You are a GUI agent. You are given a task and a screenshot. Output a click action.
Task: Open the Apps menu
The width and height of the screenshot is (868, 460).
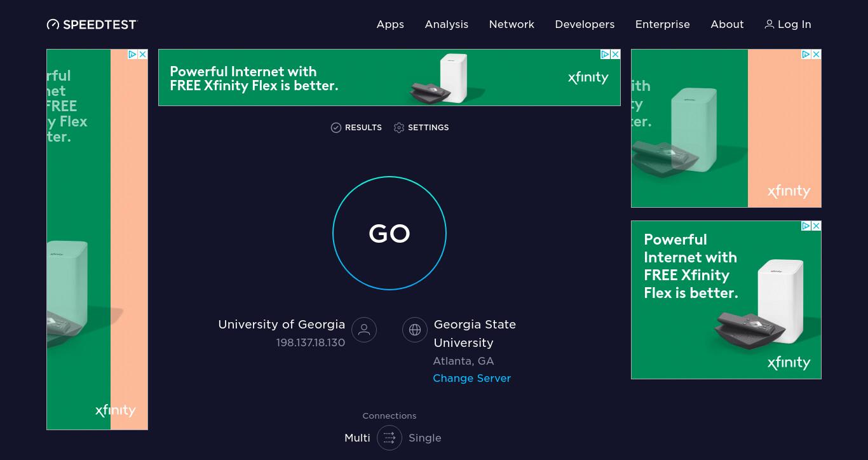(x=390, y=24)
